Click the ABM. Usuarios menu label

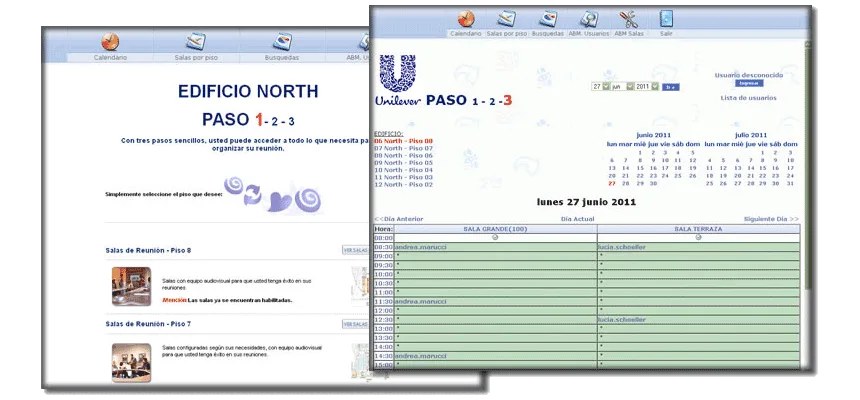589,33
